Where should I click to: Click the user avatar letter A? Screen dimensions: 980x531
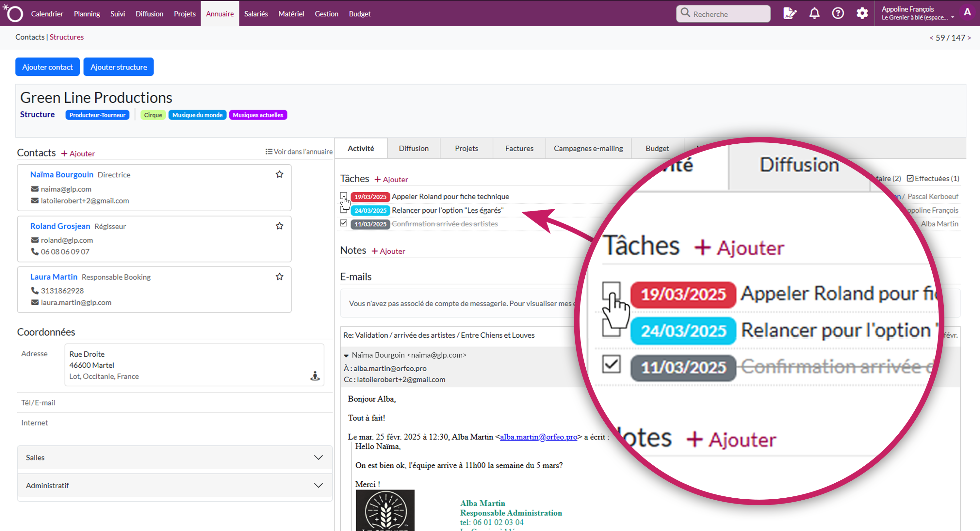(x=967, y=12)
